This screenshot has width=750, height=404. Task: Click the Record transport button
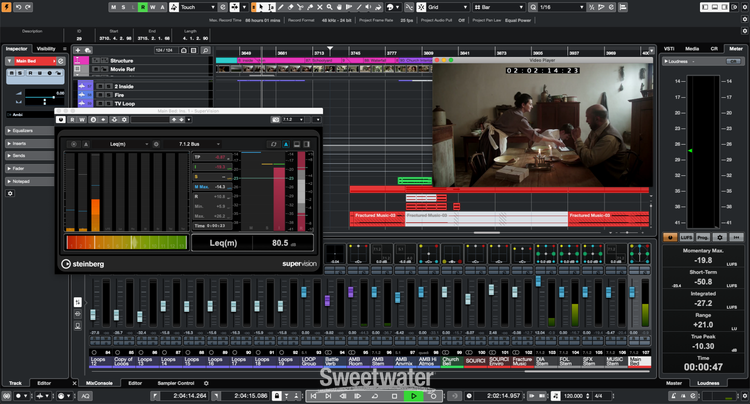click(x=433, y=396)
